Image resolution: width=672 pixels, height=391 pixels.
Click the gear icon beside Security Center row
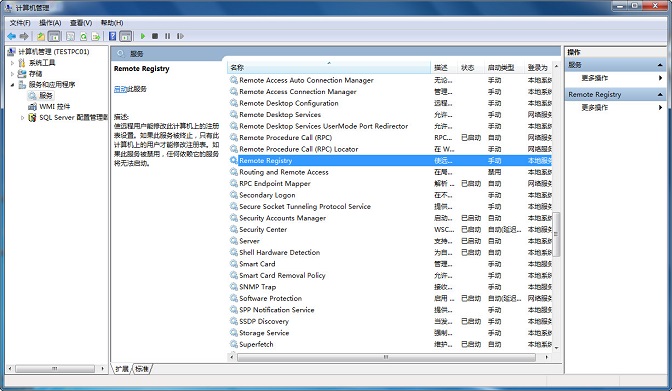tap(234, 229)
